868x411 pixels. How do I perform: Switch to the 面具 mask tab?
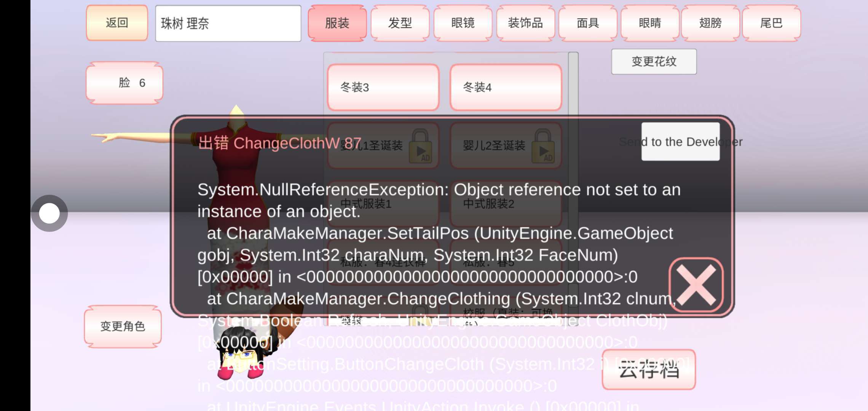[x=588, y=23]
